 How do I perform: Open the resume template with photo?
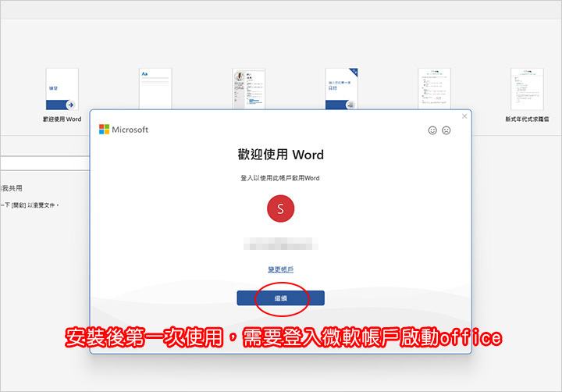click(248, 88)
